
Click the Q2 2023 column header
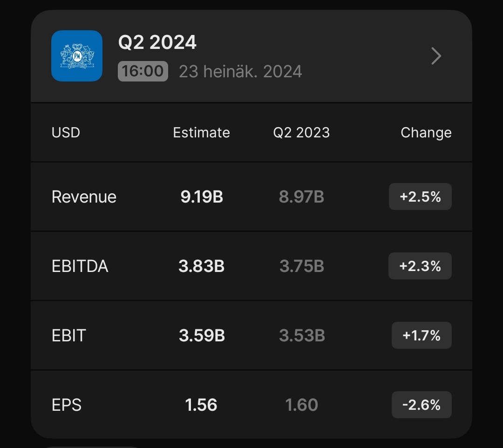click(301, 133)
